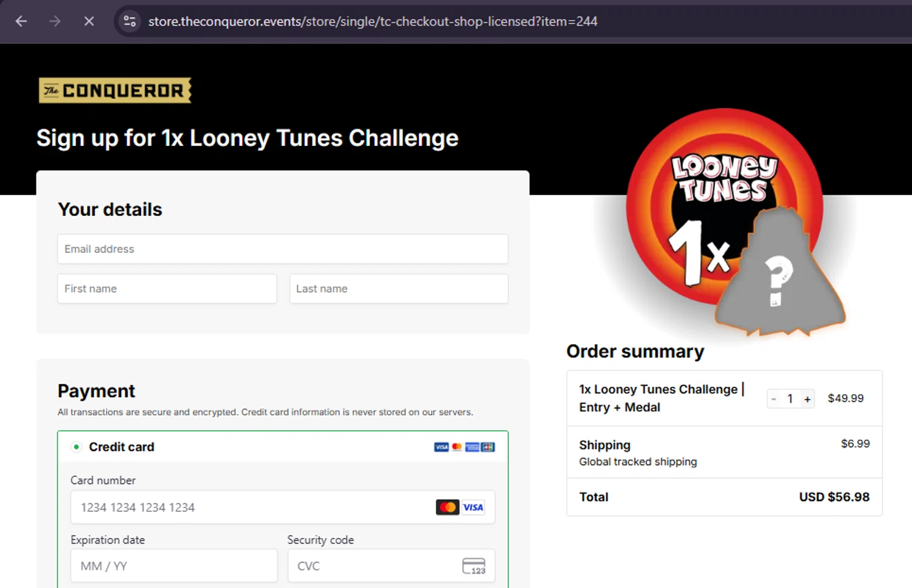Screen dimensions: 912x588
Task: Click the 'Security code' label
Action: coord(320,540)
